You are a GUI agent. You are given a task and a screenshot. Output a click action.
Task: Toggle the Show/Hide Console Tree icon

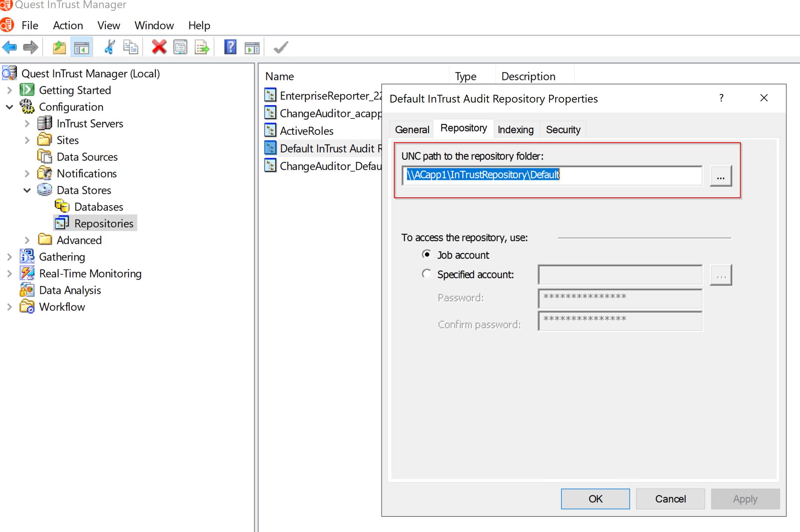click(81, 47)
